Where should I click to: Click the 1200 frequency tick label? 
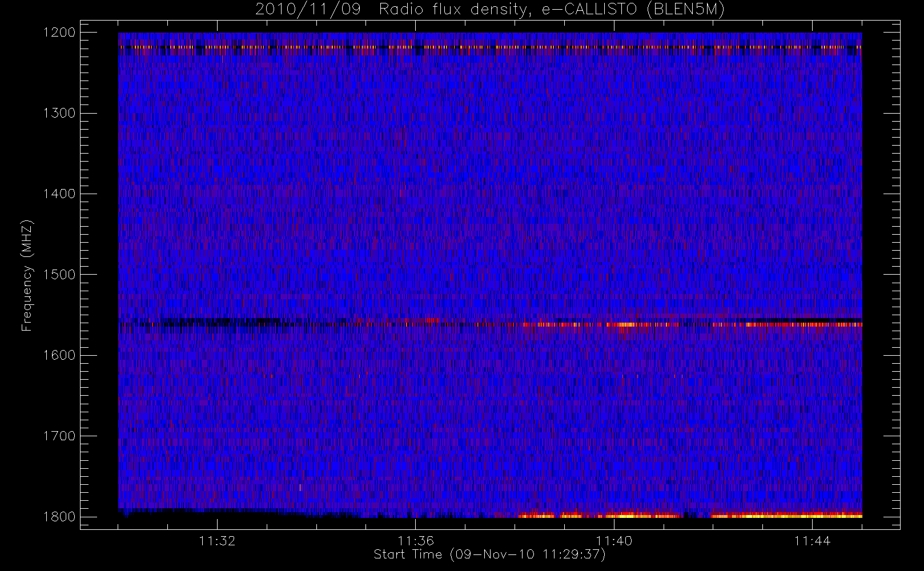coord(59,33)
